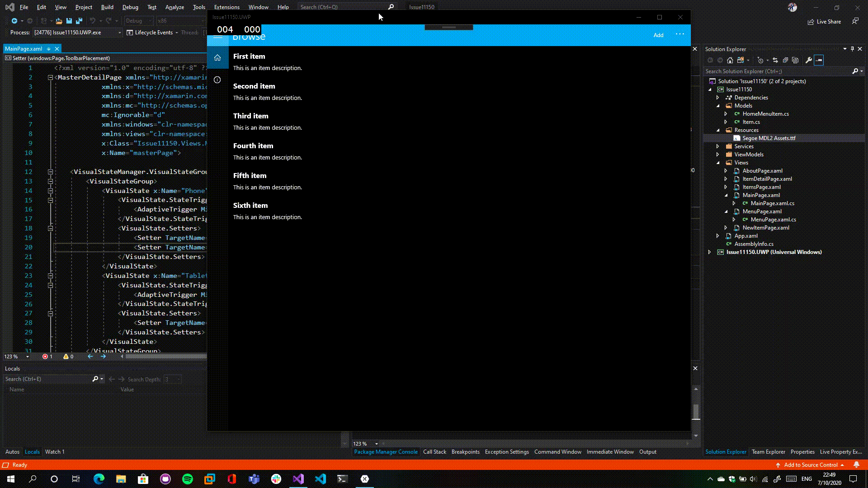Click Add to Source Control
This screenshot has height=488, width=868.
tap(811, 465)
